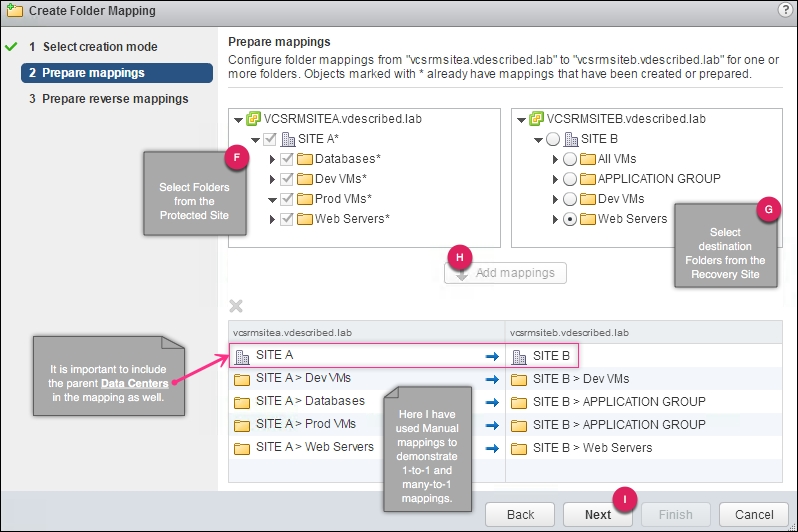The height and width of the screenshot is (532, 798).
Task: Click the Add mappings button
Action: click(x=505, y=273)
